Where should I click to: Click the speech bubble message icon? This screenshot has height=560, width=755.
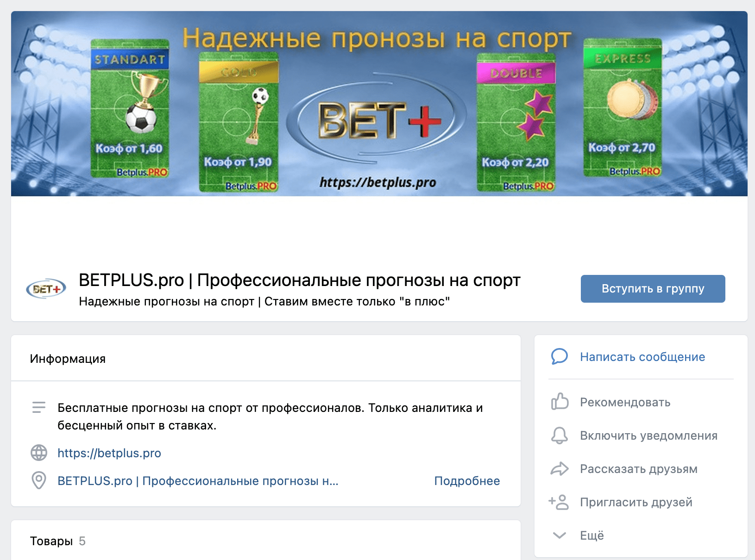tap(560, 357)
